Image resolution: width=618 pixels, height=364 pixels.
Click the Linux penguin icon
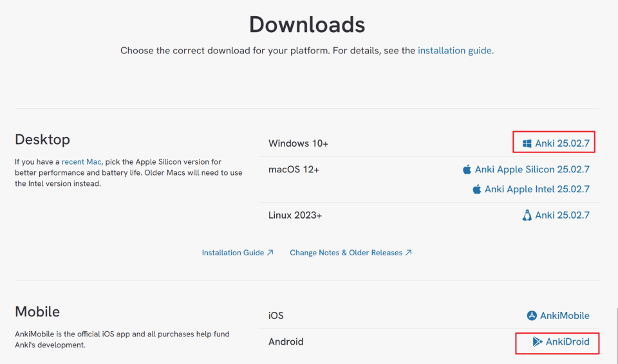(x=527, y=215)
